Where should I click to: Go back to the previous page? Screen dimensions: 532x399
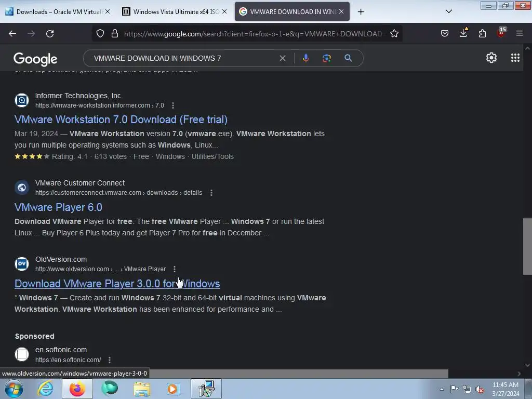pyautogui.click(x=12, y=34)
